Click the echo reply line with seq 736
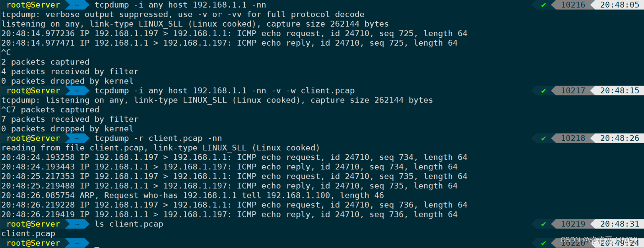The image size is (644, 248). coord(229,215)
